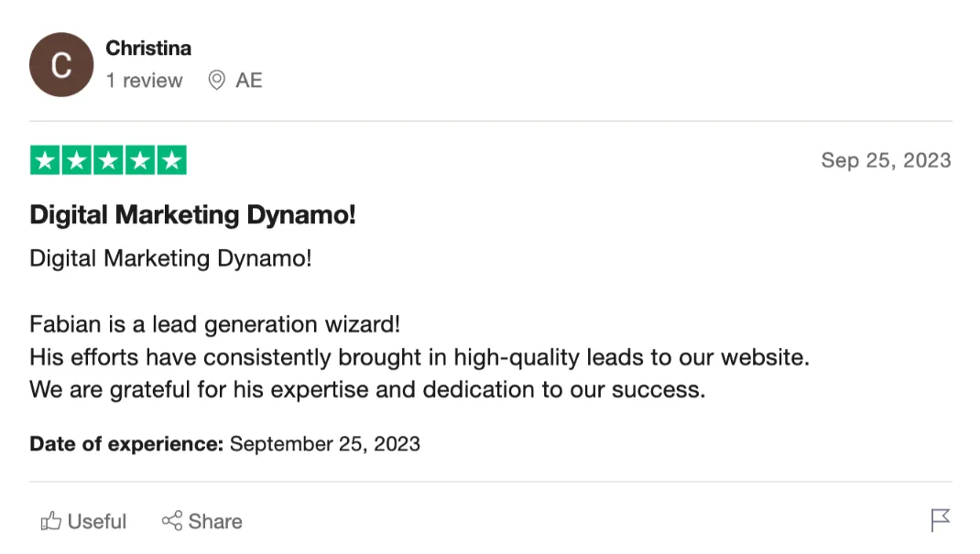Click the third green rating star
Viewport: 980px width, 554px height.
tap(108, 160)
